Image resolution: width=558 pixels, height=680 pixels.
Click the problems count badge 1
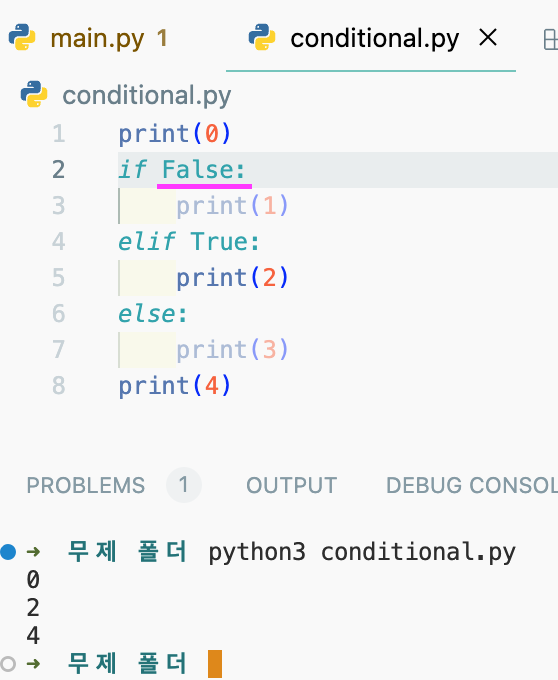coord(183,485)
